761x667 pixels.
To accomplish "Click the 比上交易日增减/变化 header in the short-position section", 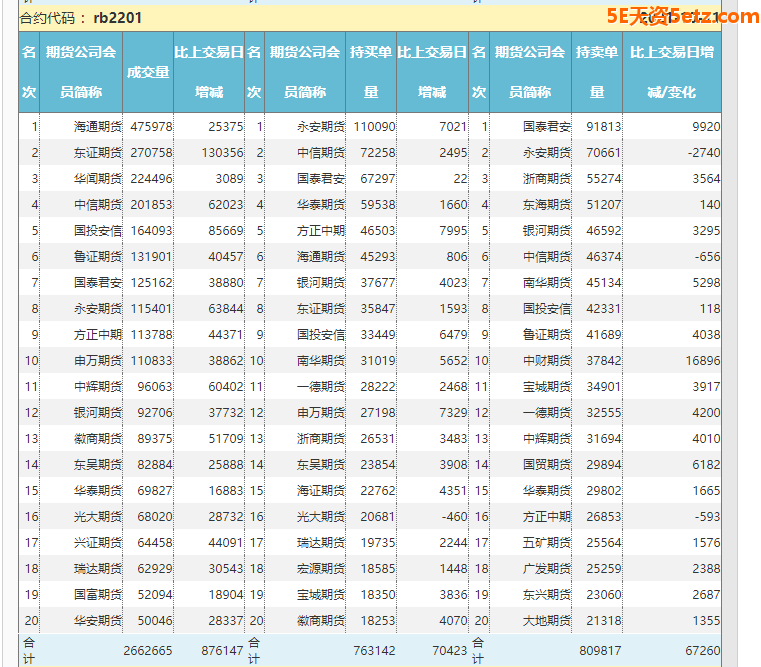I will (672, 72).
